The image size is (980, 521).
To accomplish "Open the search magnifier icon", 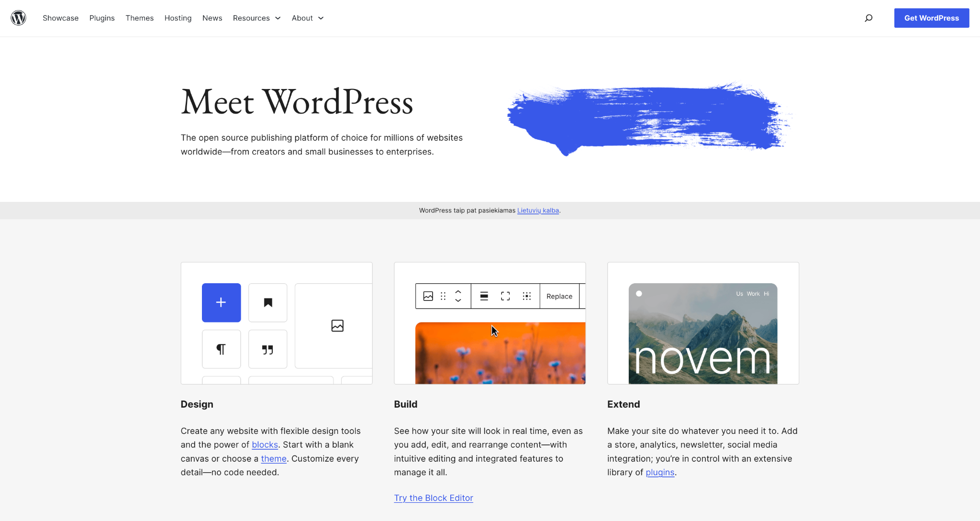I will (869, 18).
